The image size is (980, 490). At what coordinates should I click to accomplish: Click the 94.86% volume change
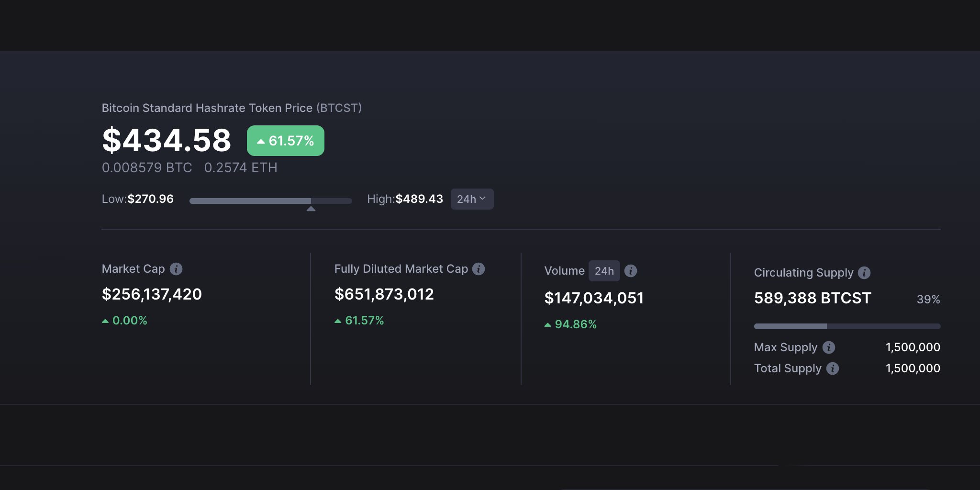[x=570, y=324]
